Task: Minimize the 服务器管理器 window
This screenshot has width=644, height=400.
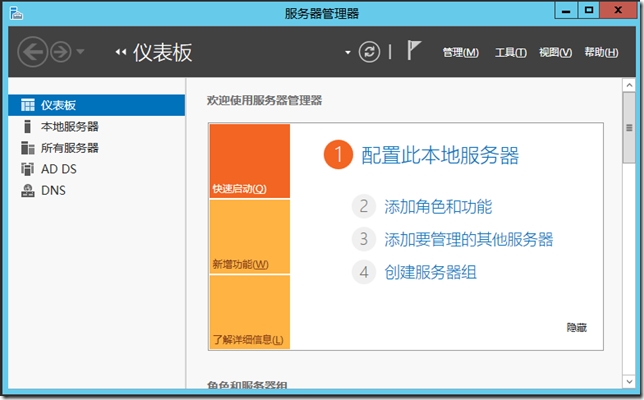Action: pos(566,11)
